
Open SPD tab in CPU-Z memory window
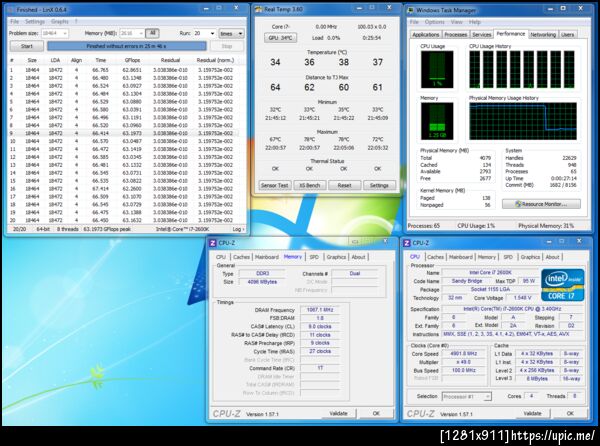[x=314, y=257]
